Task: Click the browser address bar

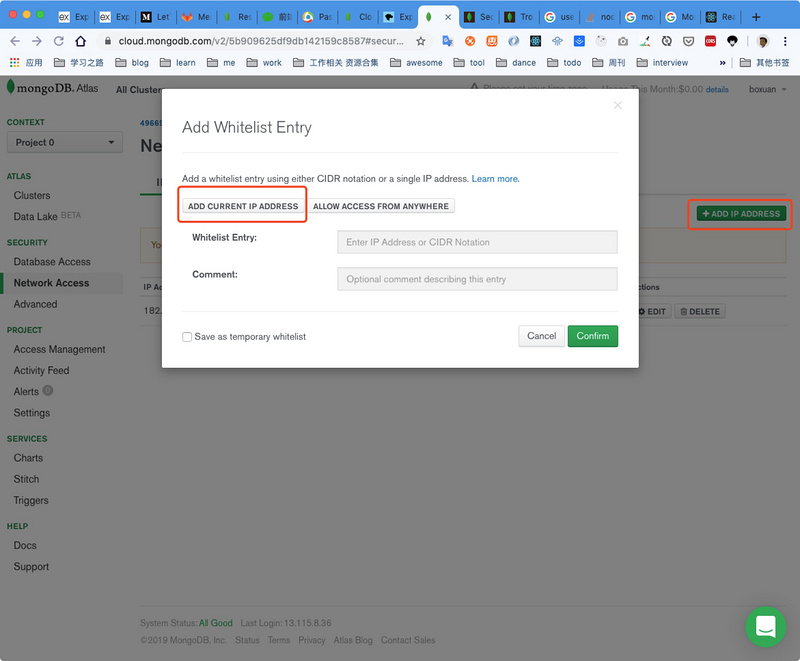Action: 260,41
